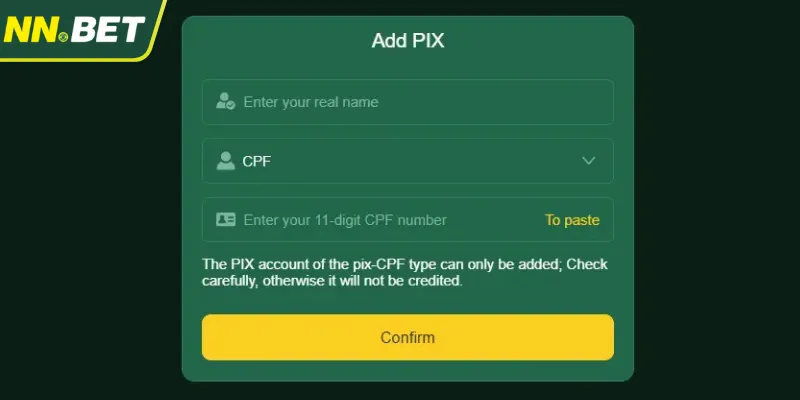The height and width of the screenshot is (400, 800).
Task: Click the To paste link
Action: pyautogui.click(x=572, y=220)
